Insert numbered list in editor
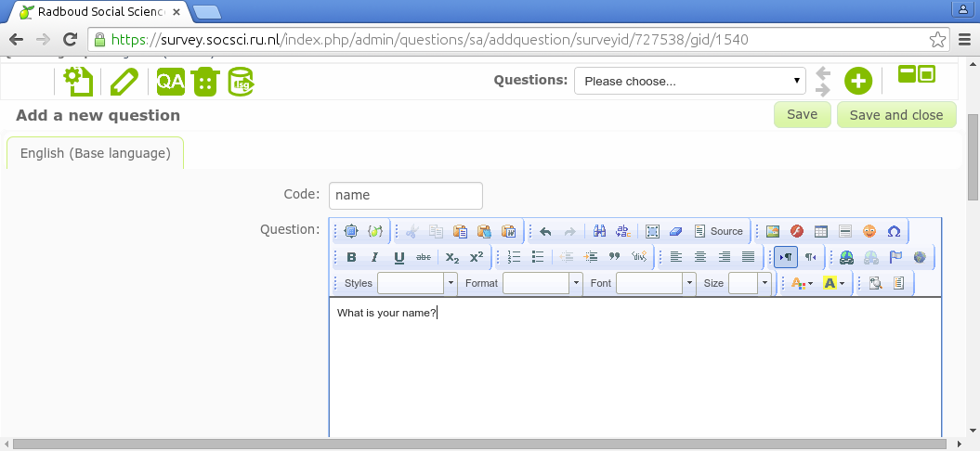This screenshot has width=980, height=451. click(x=514, y=257)
